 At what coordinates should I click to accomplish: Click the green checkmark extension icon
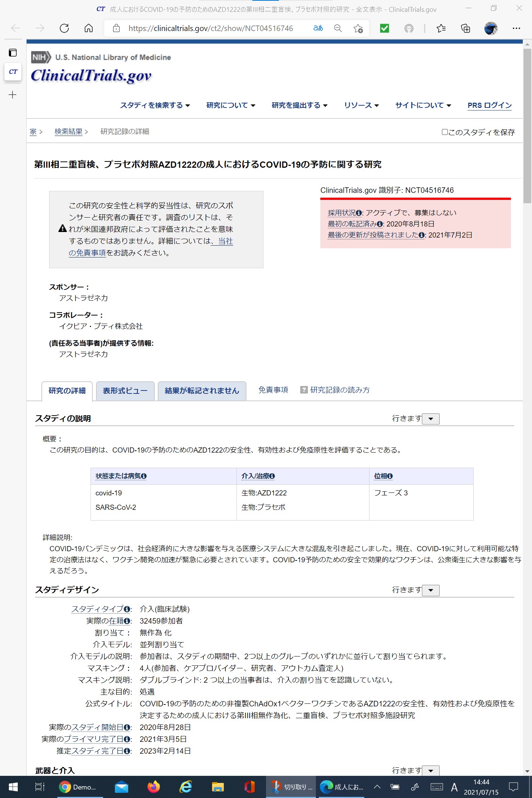385,28
